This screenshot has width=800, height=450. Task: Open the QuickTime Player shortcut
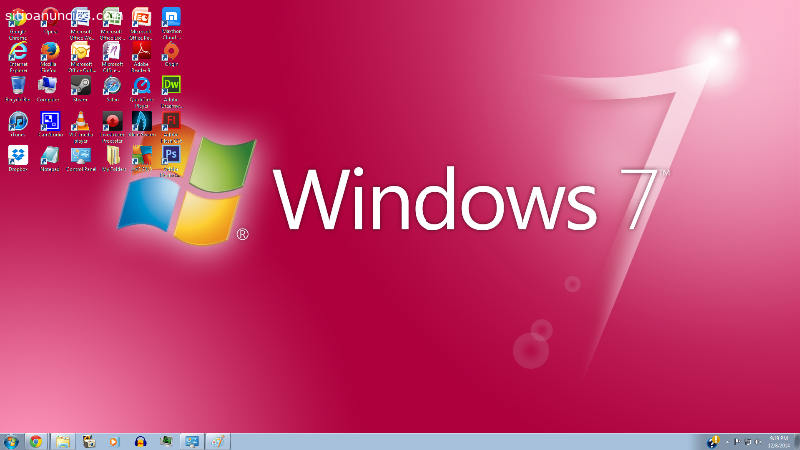(x=141, y=92)
